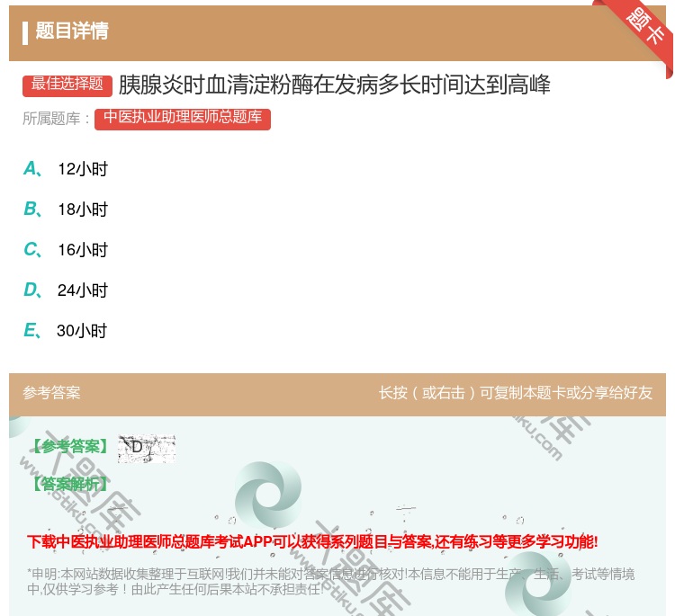The height and width of the screenshot is (616, 675).
Task: Click the 【参考答案】 green label
Action: click(70, 447)
